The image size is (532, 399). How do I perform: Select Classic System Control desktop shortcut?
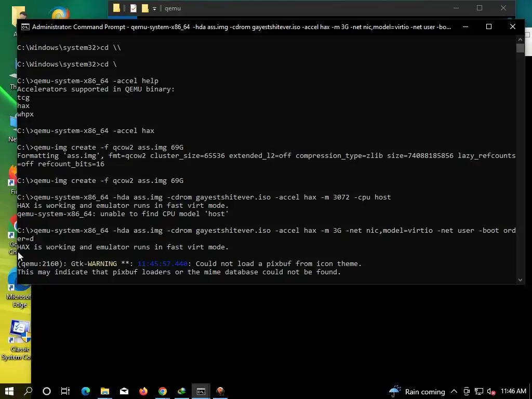point(17,340)
